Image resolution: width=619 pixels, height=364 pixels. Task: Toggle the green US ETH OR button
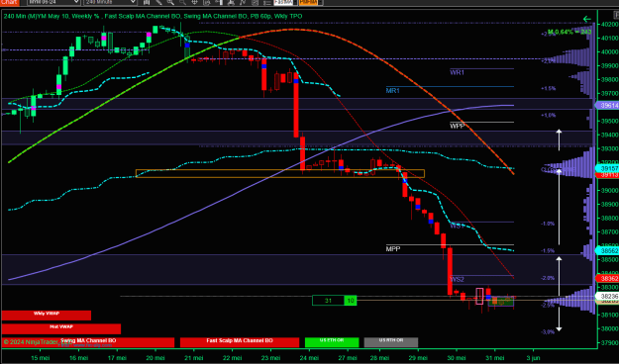click(332, 342)
